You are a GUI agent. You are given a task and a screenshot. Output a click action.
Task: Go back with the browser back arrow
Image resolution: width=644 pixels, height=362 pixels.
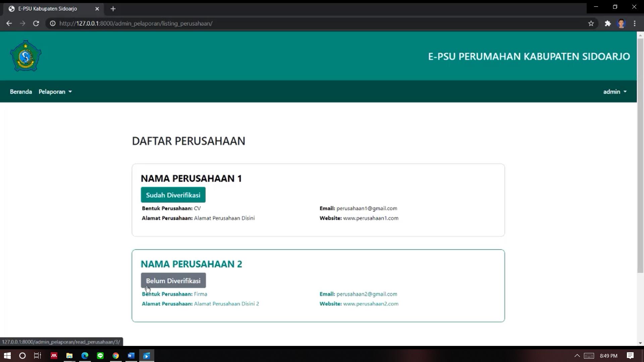click(x=9, y=23)
